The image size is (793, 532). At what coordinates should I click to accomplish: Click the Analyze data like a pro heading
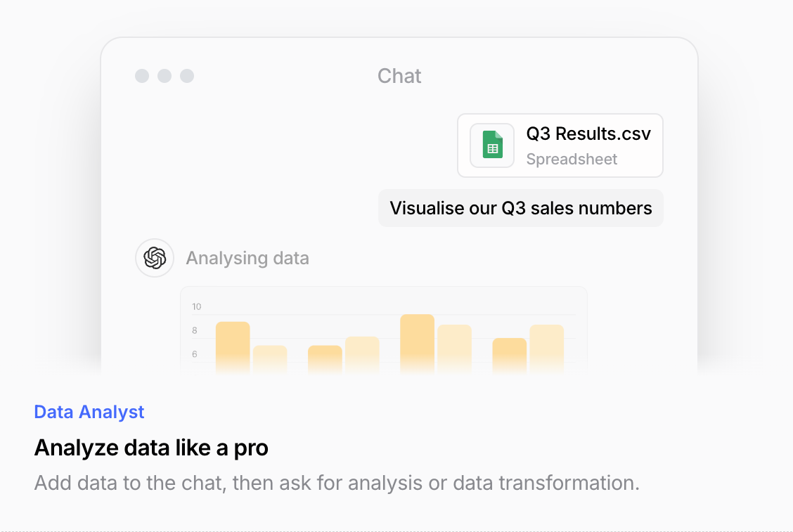[151, 448]
